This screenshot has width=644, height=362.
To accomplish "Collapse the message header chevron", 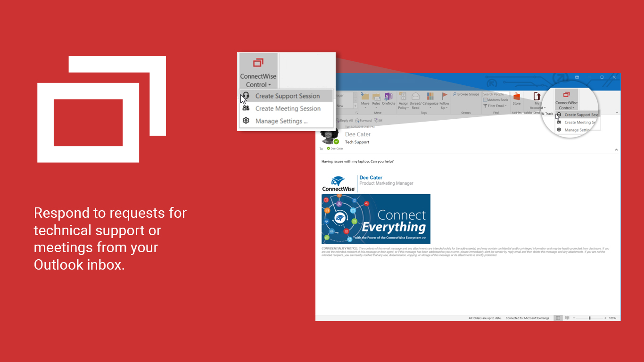I will coord(616,149).
